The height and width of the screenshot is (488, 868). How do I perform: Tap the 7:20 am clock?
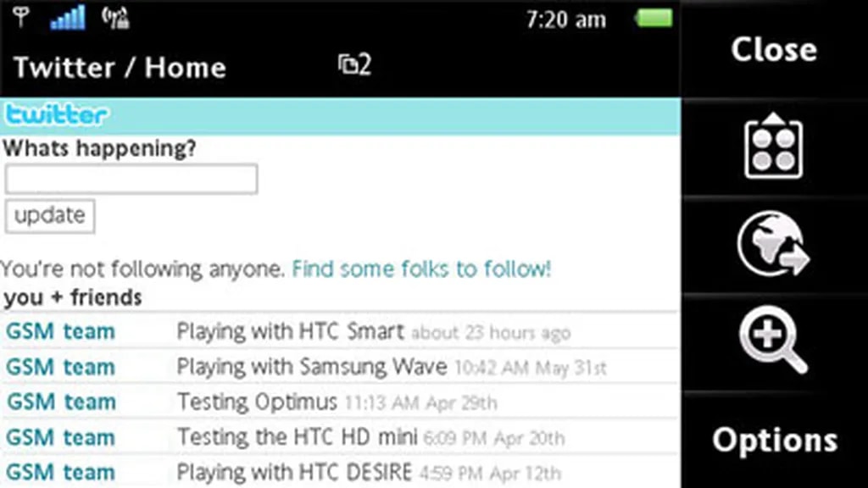coord(565,19)
